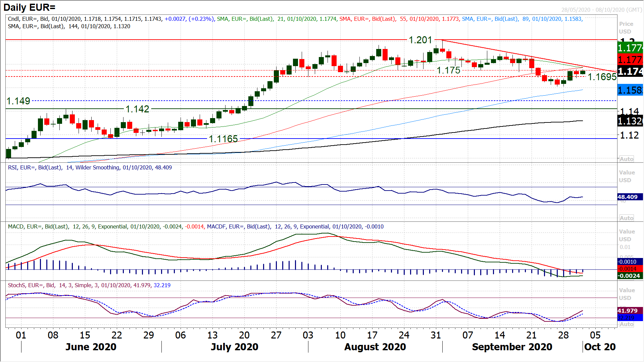
Task: Click the Auto button in price panel
Action: pos(626,159)
